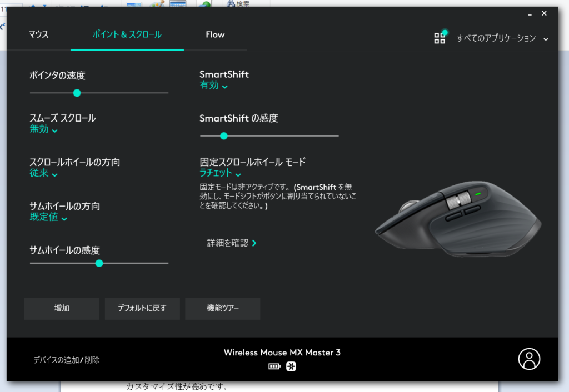
Task: Close the Logicool Options window
Action: pos(544,13)
